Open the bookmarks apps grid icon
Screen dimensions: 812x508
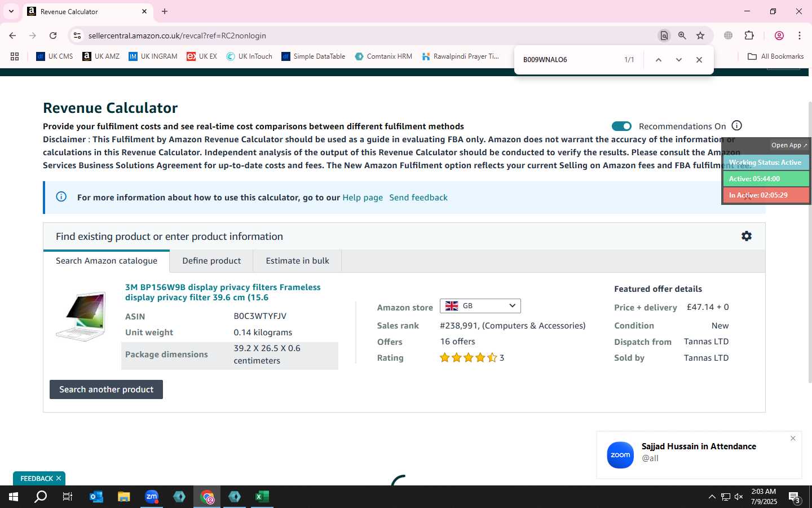15,56
